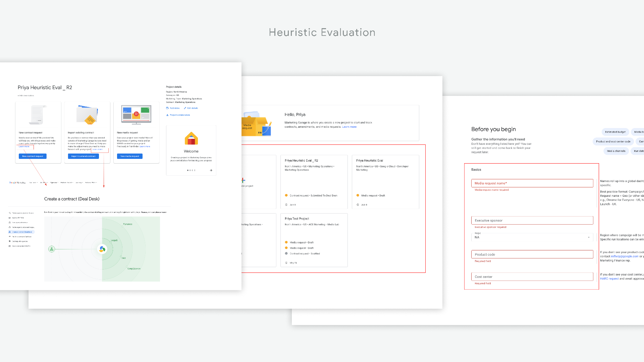Click the folder illustration on Import existing contract card

[x=87, y=115]
